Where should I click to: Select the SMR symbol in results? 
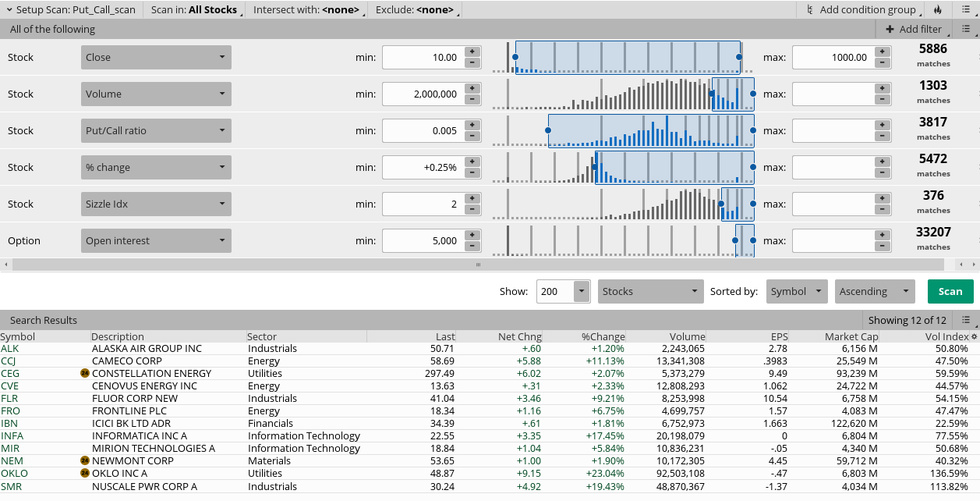[11, 486]
